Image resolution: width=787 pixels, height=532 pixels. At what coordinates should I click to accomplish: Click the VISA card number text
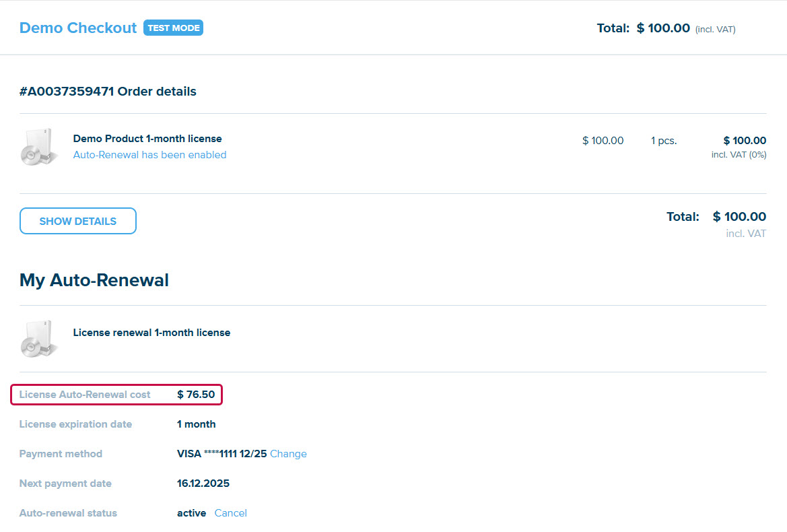click(x=221, y=454)
